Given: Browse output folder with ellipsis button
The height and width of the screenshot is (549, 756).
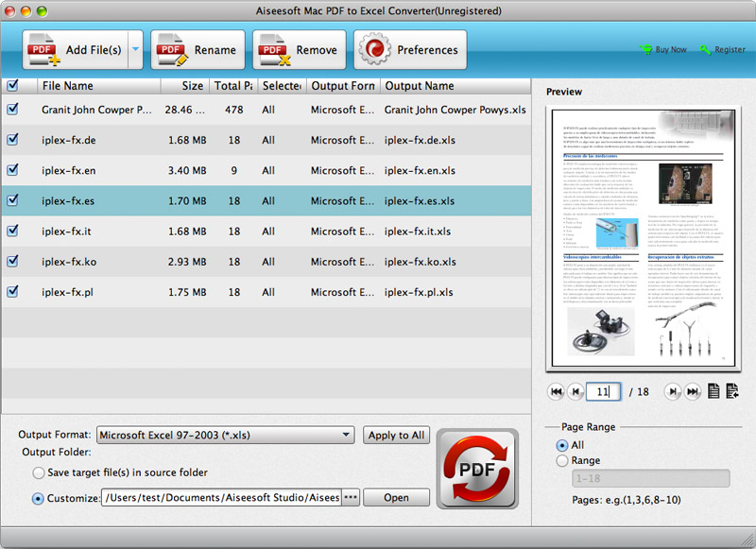Looking at the screenshot, I should [x=351, y=497].
